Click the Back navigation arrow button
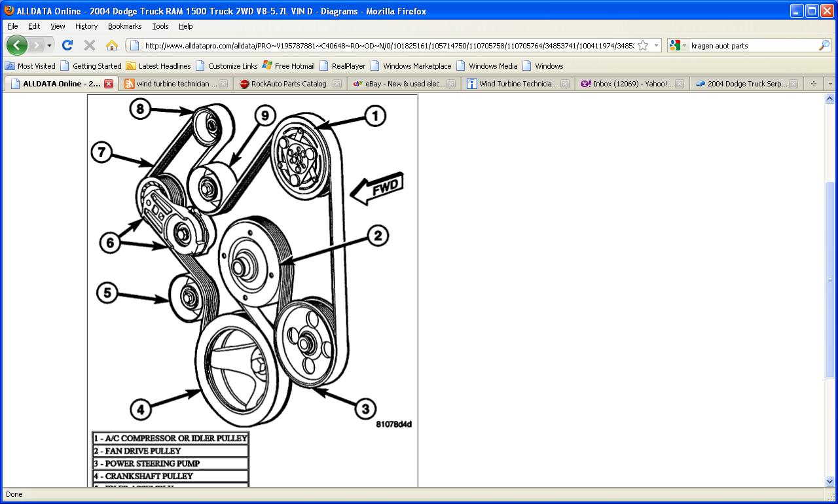 click(x=17, y=45)
